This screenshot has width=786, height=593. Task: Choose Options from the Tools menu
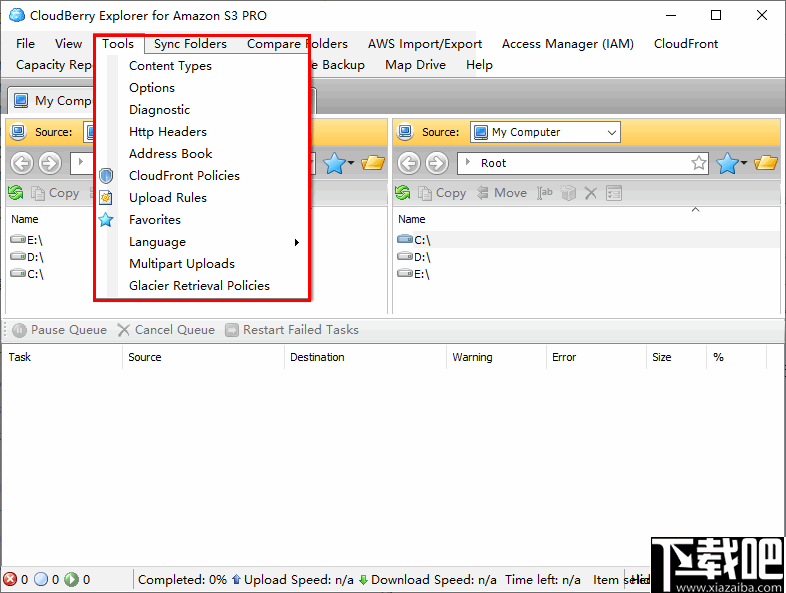(152, 88)
